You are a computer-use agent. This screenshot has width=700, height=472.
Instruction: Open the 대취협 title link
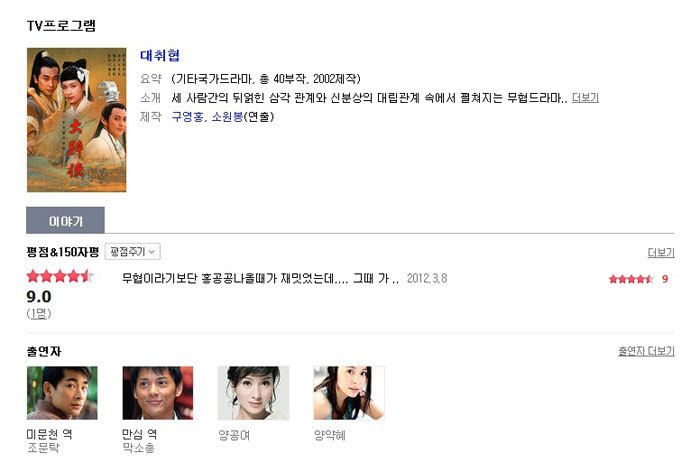tap(160, 55)
